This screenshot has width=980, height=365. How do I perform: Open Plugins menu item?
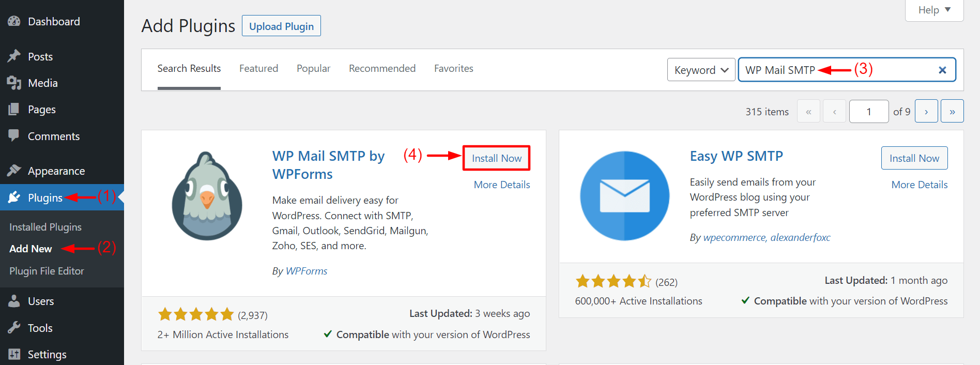pos(62,197)
